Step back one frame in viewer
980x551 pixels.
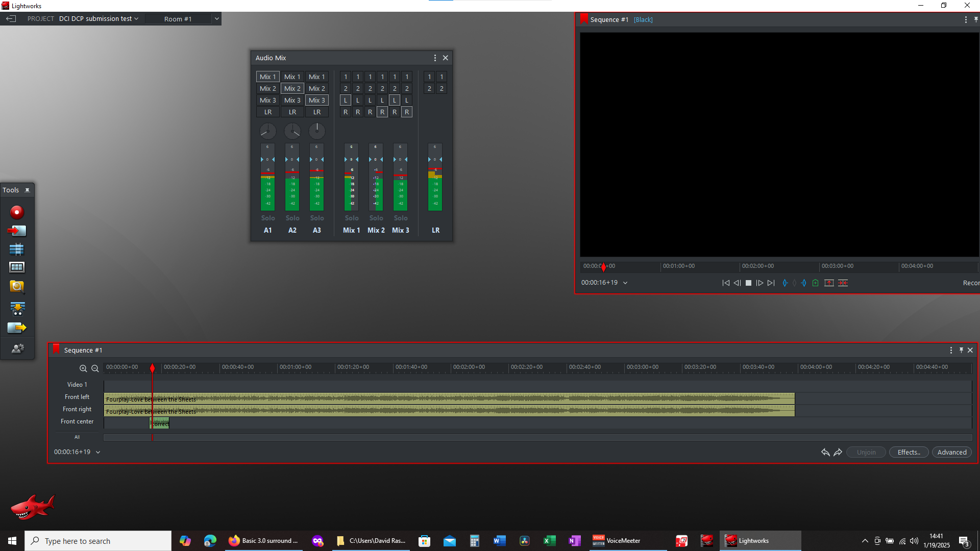tap(737, 283)
